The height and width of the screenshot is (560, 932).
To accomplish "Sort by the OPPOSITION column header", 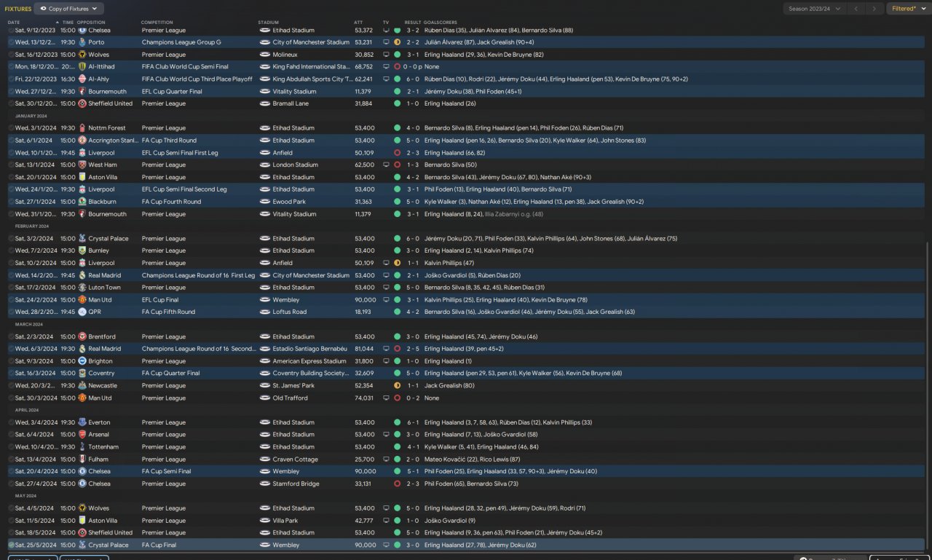I will [x=92, y=23].
